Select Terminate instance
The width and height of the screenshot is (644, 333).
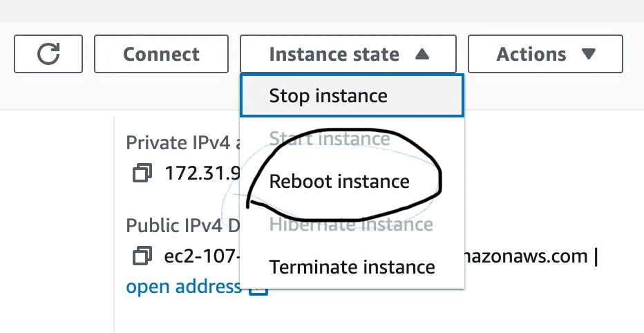point(352,267)
